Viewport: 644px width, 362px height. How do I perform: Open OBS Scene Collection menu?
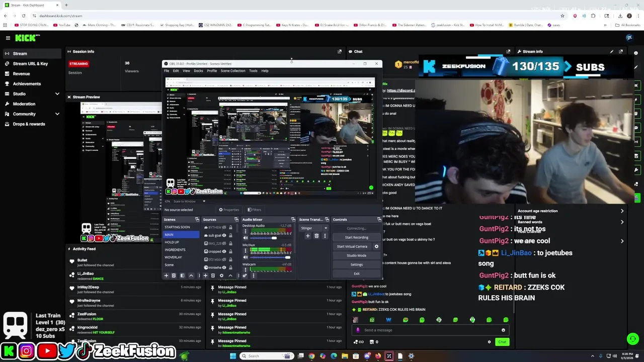(233, 71)
